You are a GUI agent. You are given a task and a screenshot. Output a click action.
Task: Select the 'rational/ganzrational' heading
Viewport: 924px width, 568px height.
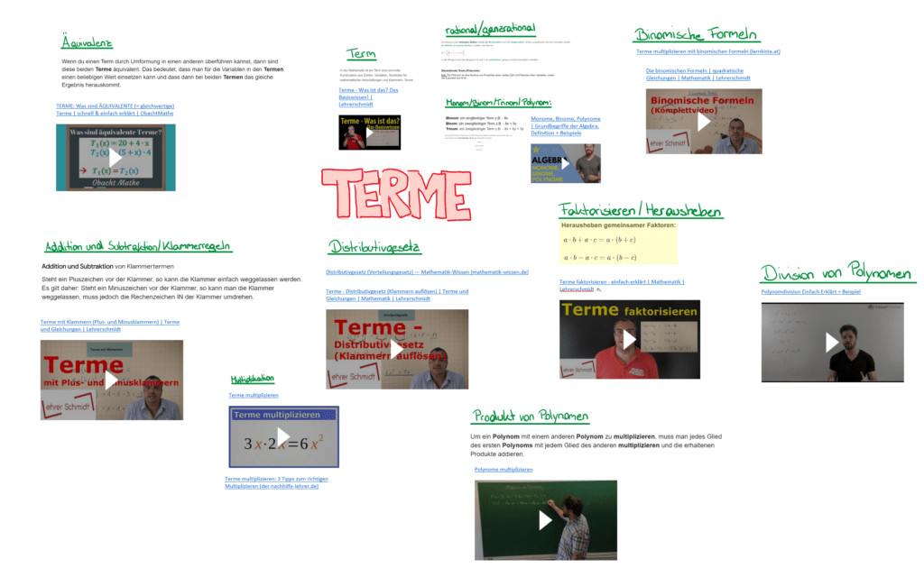[x=490, y=28]
